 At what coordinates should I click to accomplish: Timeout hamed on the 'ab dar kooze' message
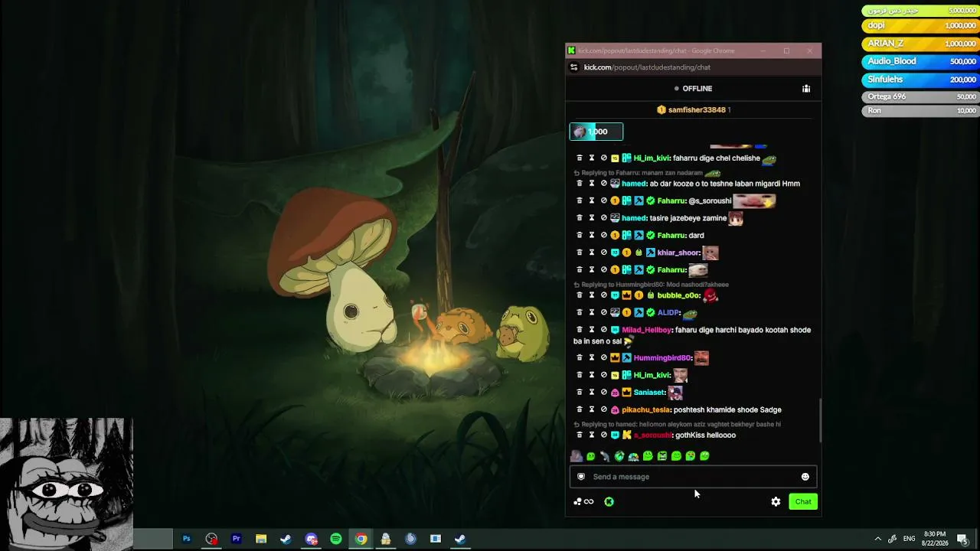[592, 184]
